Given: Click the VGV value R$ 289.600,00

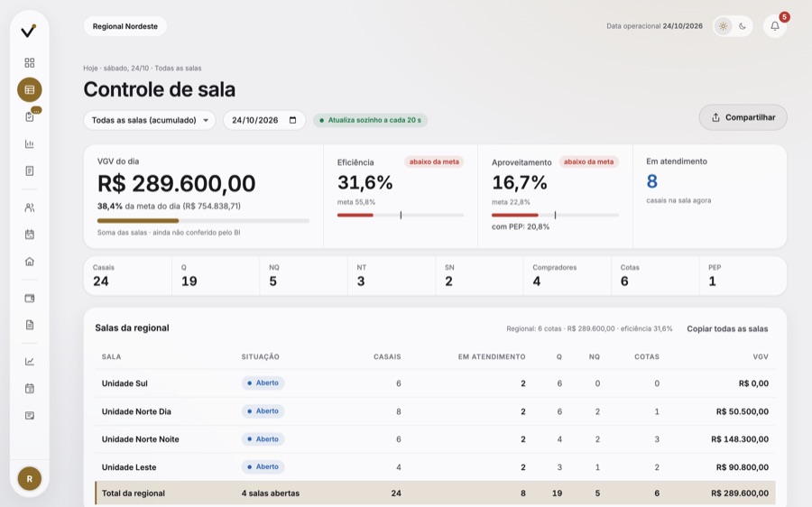Looking at the screenshot, I should click(177, 183).
